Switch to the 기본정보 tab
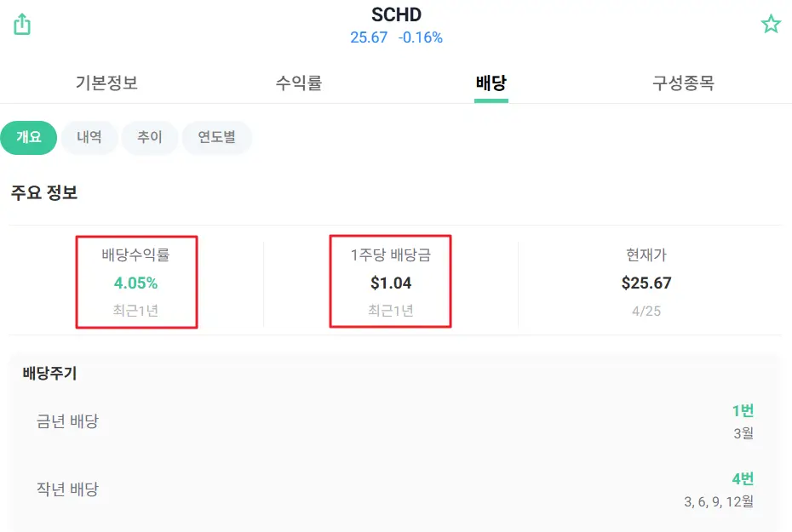Screen dimensions: 792x532 (106, 83)
